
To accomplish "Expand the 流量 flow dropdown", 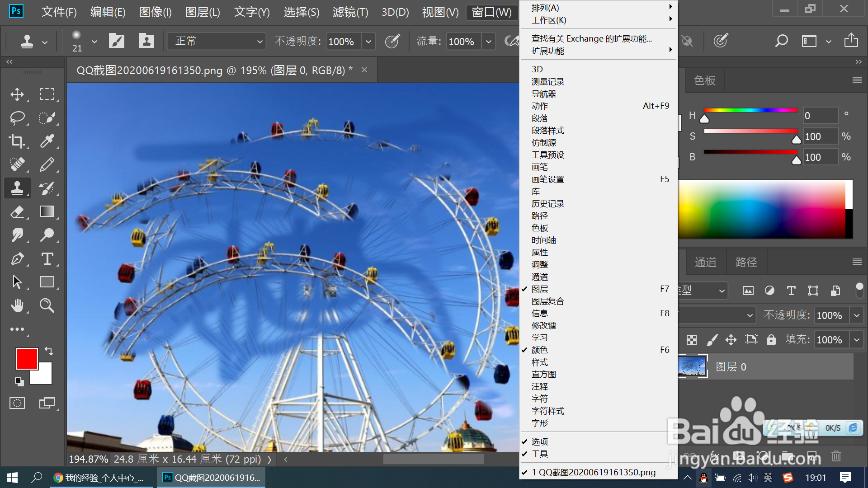I will (489, 42).
